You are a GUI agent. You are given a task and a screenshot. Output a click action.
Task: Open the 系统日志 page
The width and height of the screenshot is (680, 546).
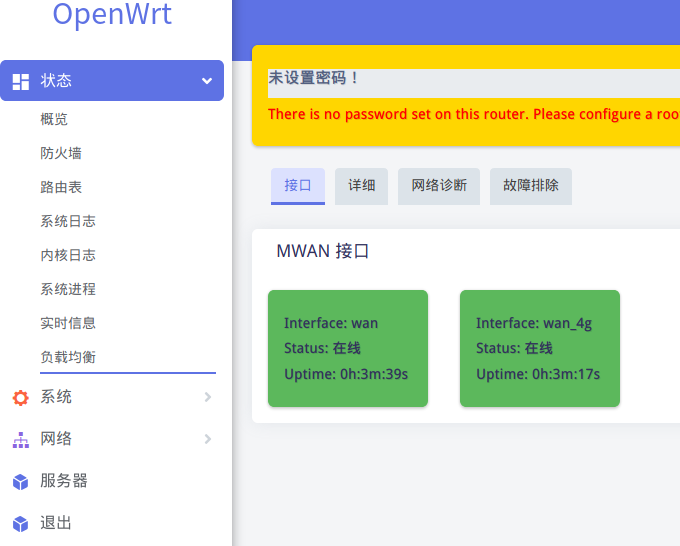[x=68, y=221]
